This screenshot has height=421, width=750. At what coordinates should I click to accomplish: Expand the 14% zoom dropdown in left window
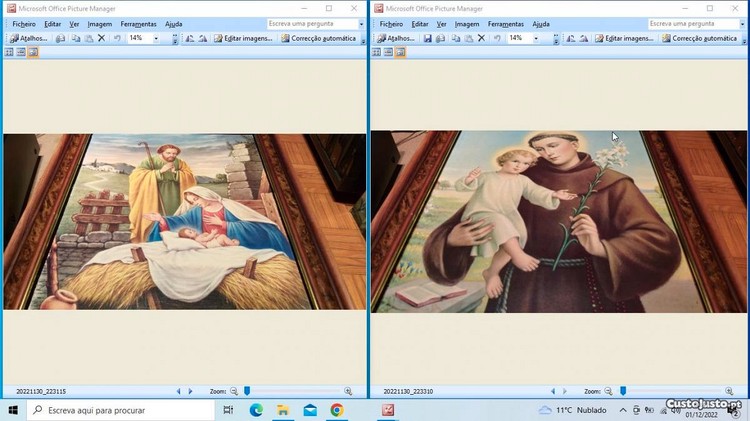click(x=156, y=39)
